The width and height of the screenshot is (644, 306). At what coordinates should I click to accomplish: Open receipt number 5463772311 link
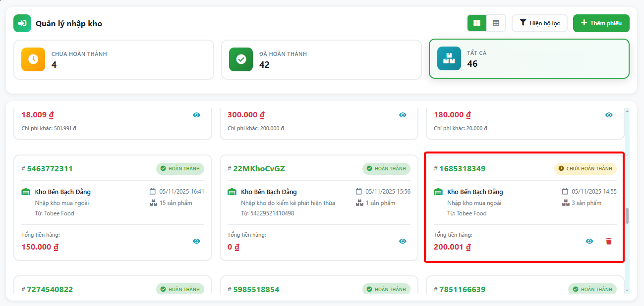50,169
